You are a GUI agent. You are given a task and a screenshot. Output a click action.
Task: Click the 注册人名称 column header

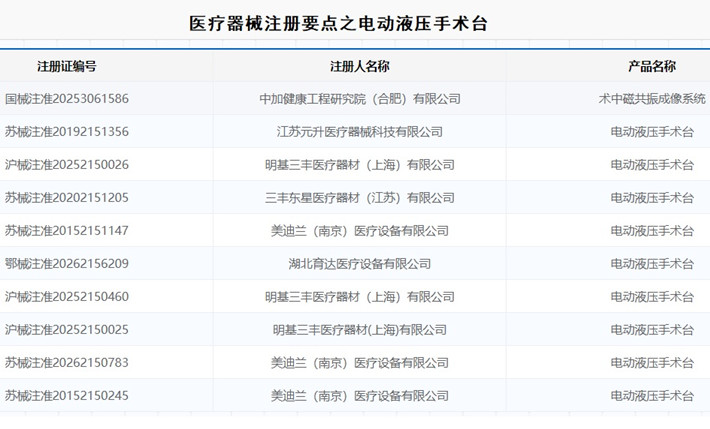[x=360, y=67]
